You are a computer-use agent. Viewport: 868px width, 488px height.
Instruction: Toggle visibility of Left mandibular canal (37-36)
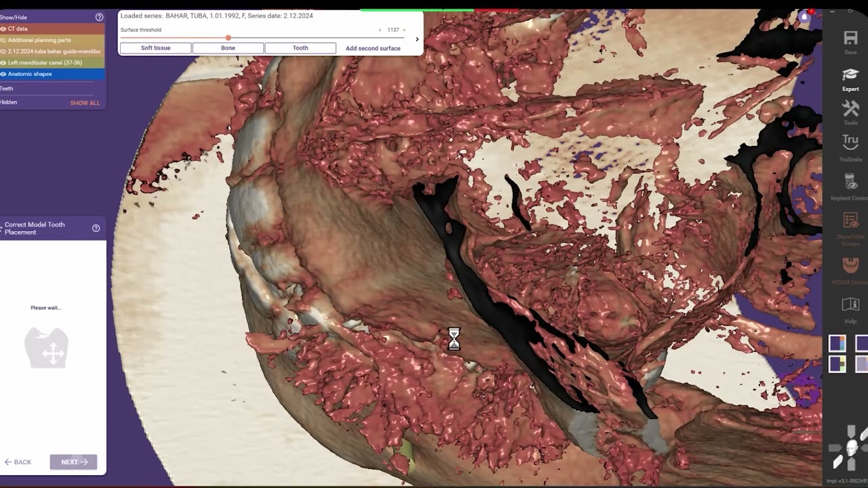pos(3,62)
